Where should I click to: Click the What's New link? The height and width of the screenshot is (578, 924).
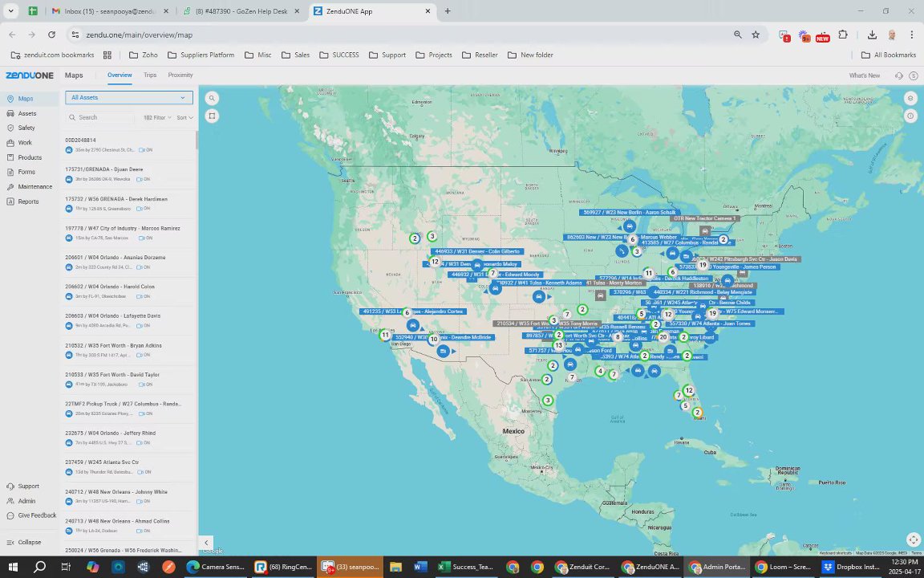point(865,75)
